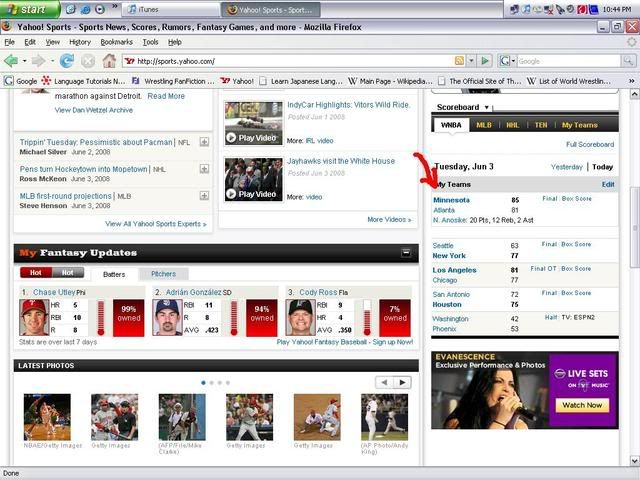The width and height of the screenshot is (640, 480).
Task: Open Main Page - Wikipedia bookmark
Action: (x=390, y=81)
